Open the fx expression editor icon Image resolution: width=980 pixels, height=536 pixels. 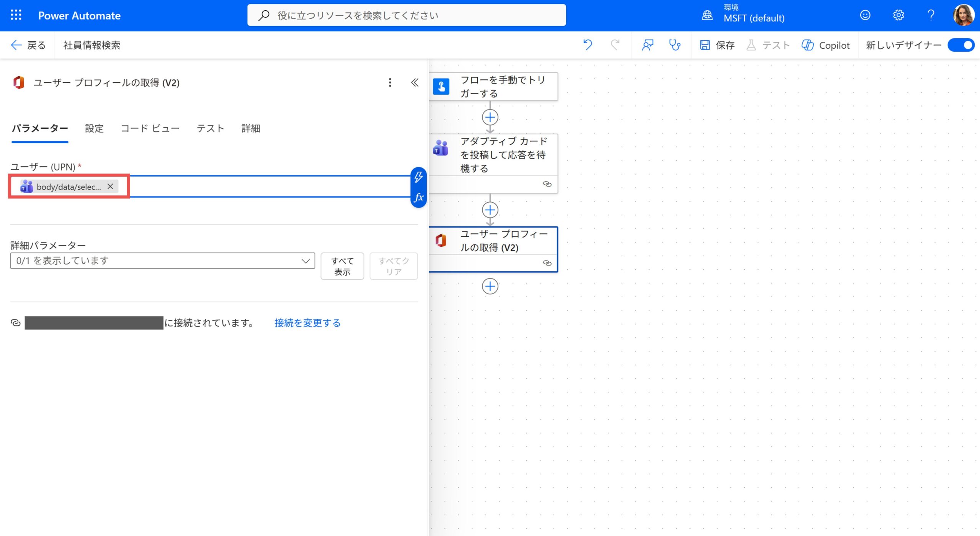pos(418,197)
